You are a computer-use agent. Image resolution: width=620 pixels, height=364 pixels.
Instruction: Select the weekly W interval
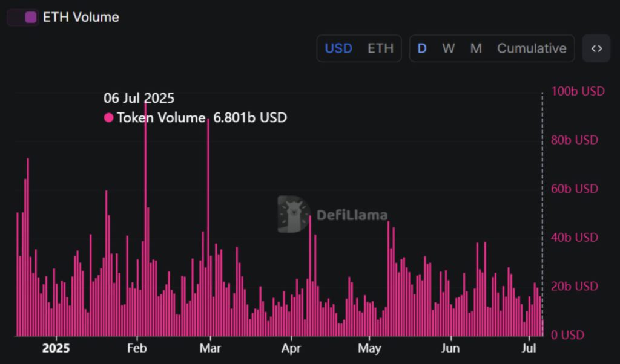point(448,48)
